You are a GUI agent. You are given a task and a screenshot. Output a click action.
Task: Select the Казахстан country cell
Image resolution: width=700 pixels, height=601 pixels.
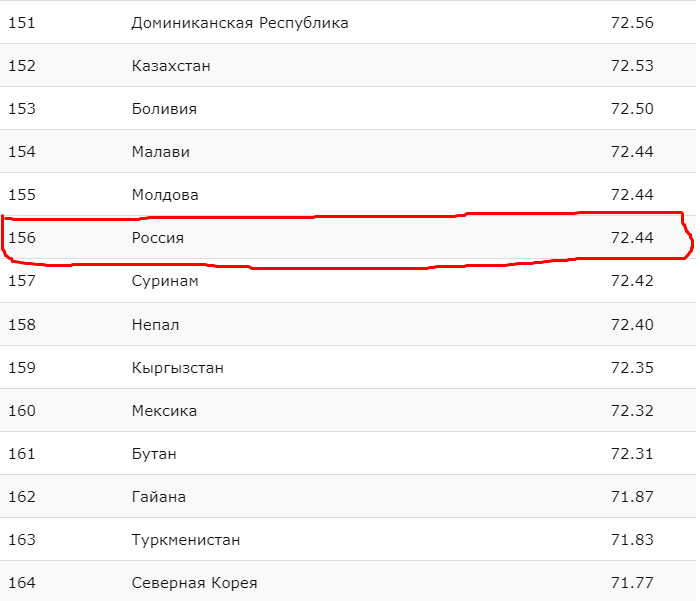[x=171, y=66]
